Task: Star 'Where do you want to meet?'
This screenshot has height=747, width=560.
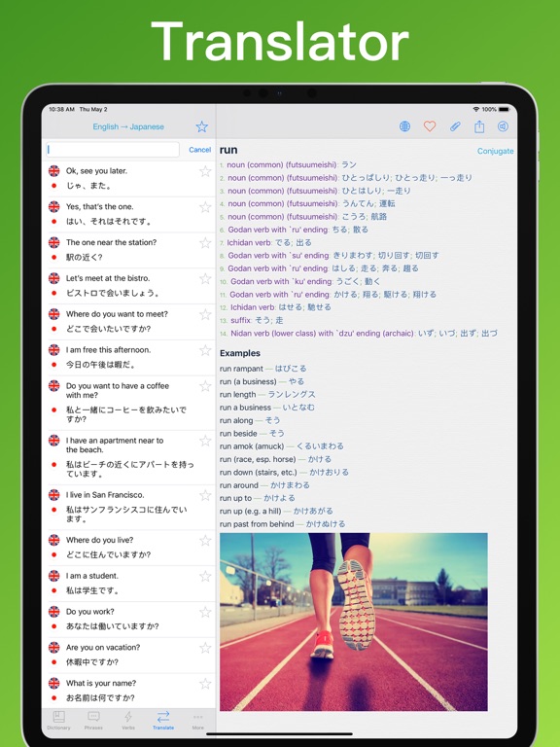Action: (x=205, y=314)
